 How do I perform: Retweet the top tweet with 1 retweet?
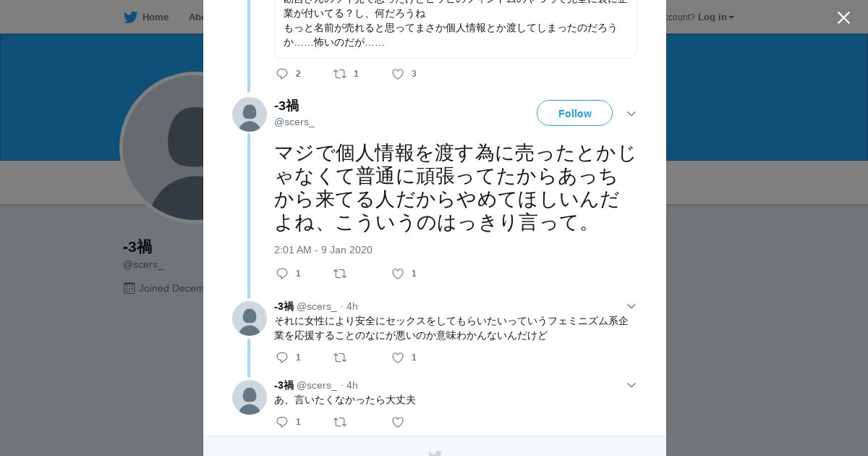point(340,74)
